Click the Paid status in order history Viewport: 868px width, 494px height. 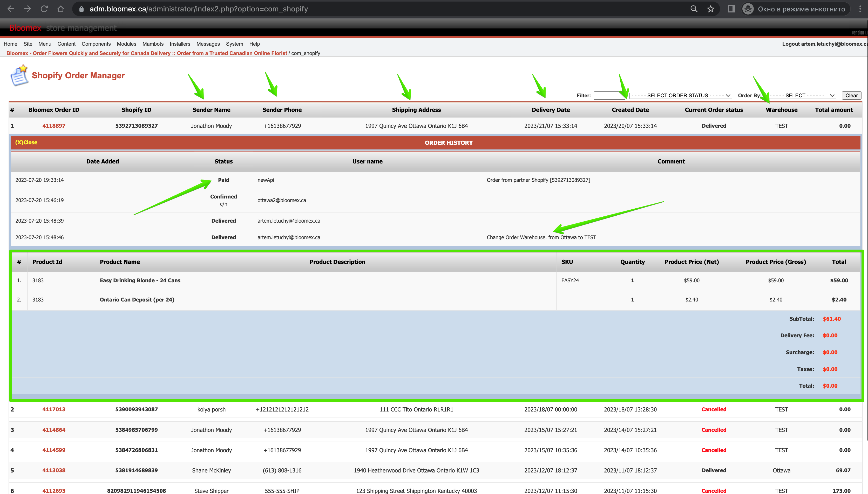pyautogui.click(x=223, y=180)
